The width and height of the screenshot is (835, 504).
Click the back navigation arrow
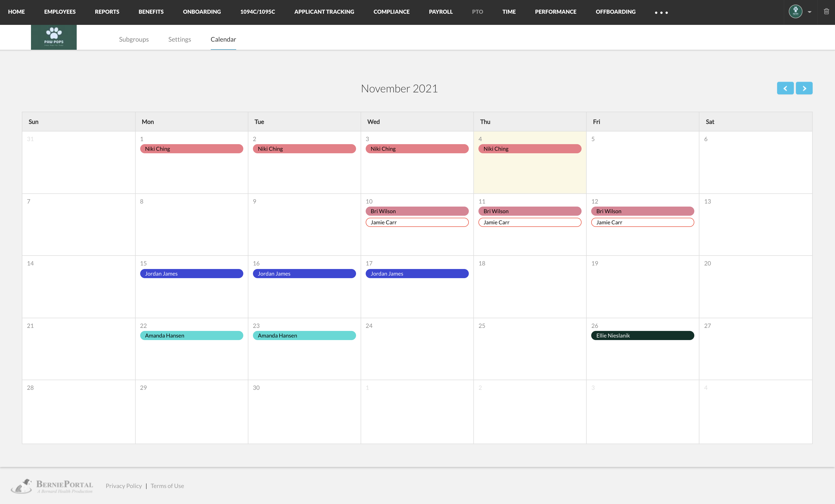785,88
